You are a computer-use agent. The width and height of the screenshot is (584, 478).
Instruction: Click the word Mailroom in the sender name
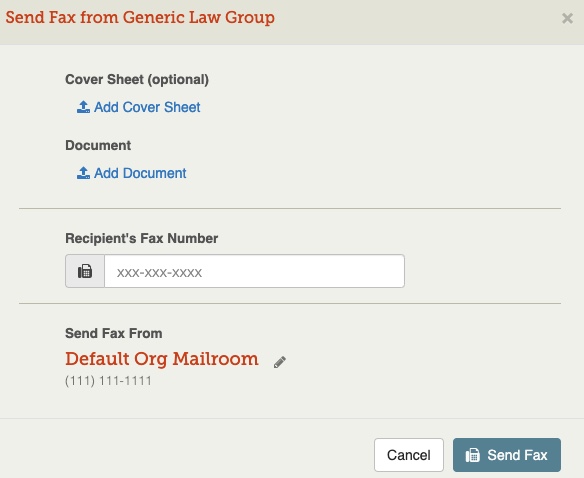tap(215, 359)
